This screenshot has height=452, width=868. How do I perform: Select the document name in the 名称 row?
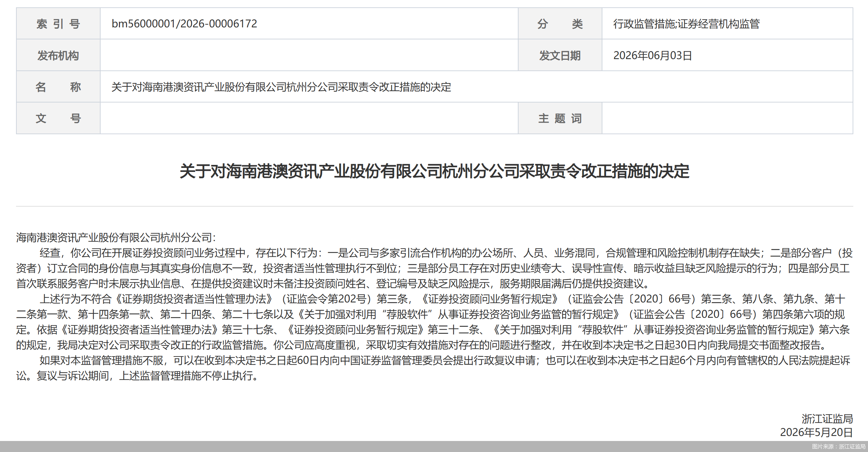click(281, 87)
